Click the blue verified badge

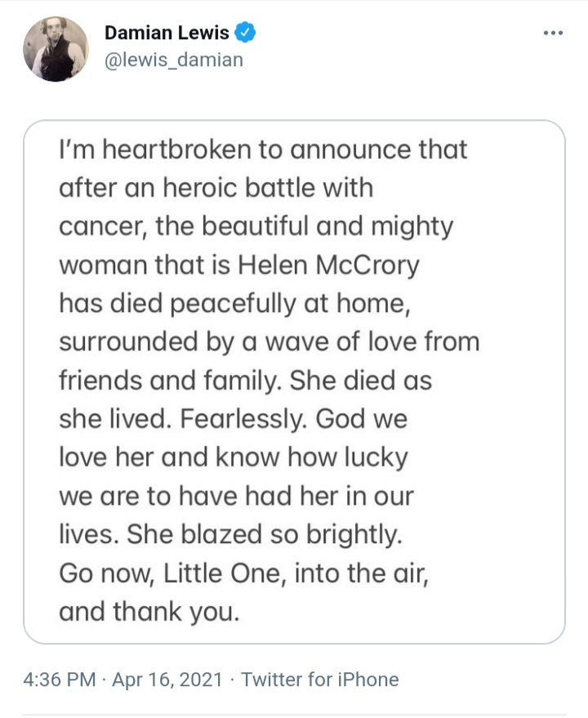point(246,33)
